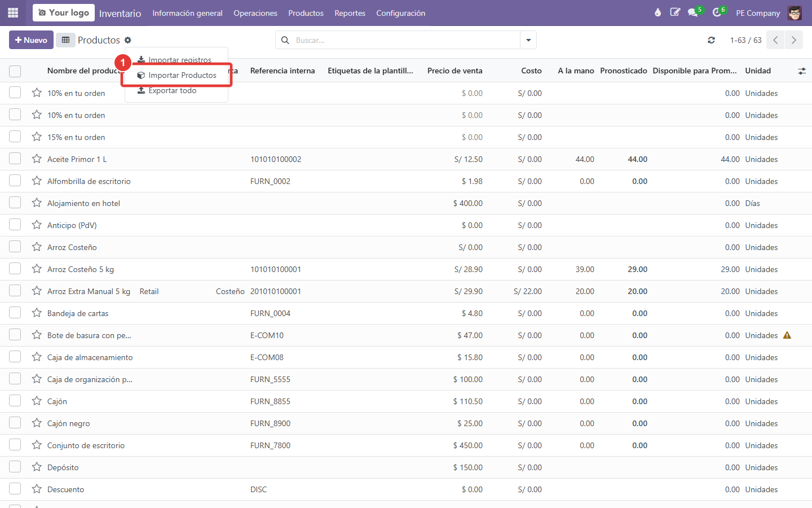Check the Cajón row checkbox
The height and width of the screenshot is (508, 812).
[x=15, y=401]
